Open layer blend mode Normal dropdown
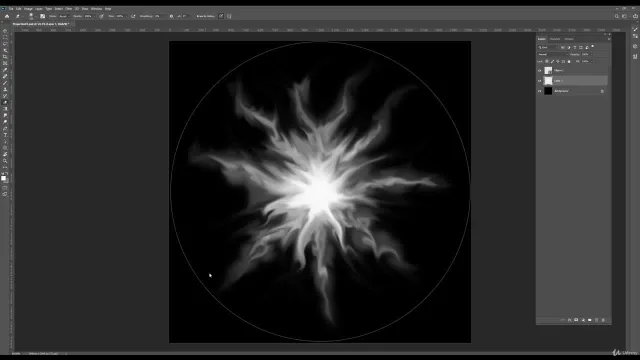 (552, 54)
